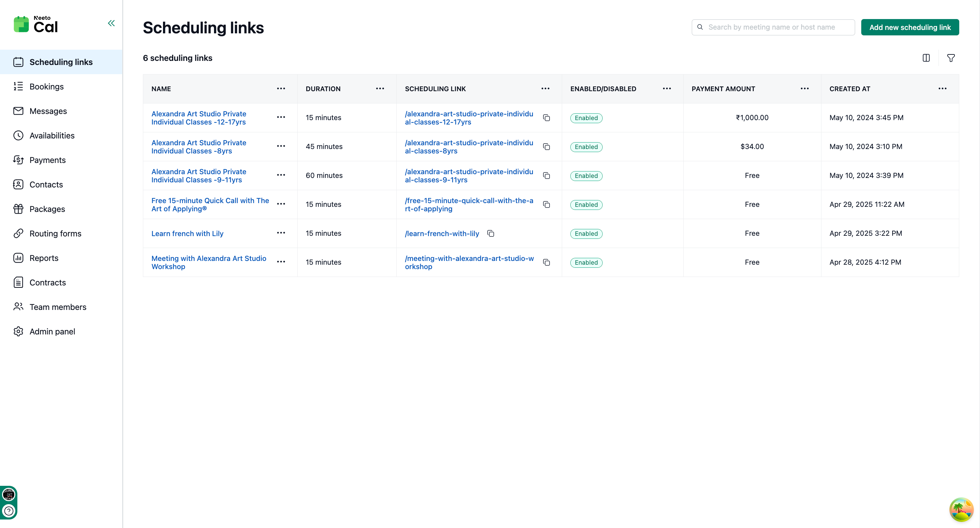Copy the meeting-with-alexandra-art-studio-workshop link
Screen dimensions: 980x528
[x=546, y=263]
